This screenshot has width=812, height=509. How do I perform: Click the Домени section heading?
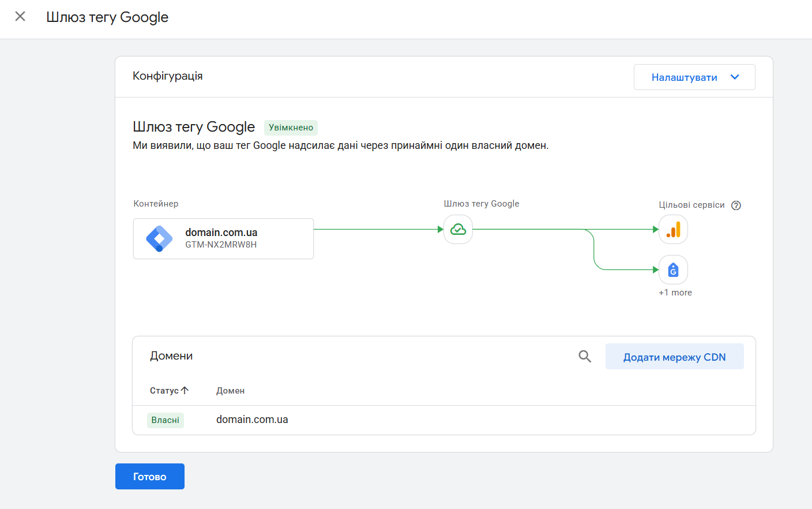click(171, 356)
